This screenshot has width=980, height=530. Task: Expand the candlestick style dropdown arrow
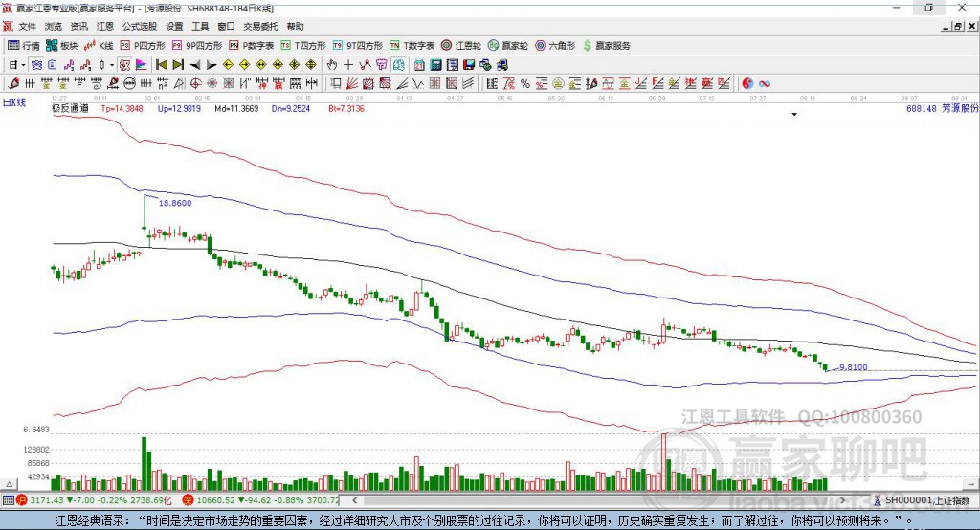[112, 65]
